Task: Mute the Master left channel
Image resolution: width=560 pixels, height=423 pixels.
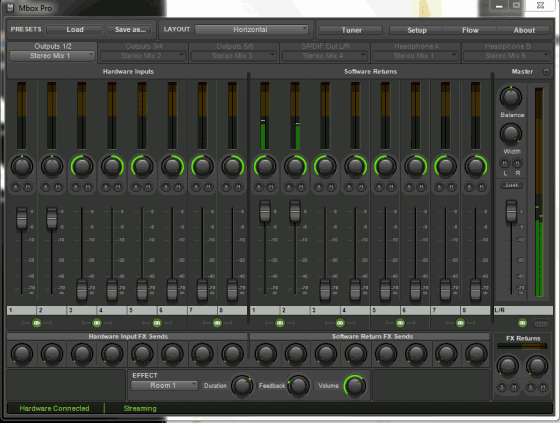Action: pos(505,163)
